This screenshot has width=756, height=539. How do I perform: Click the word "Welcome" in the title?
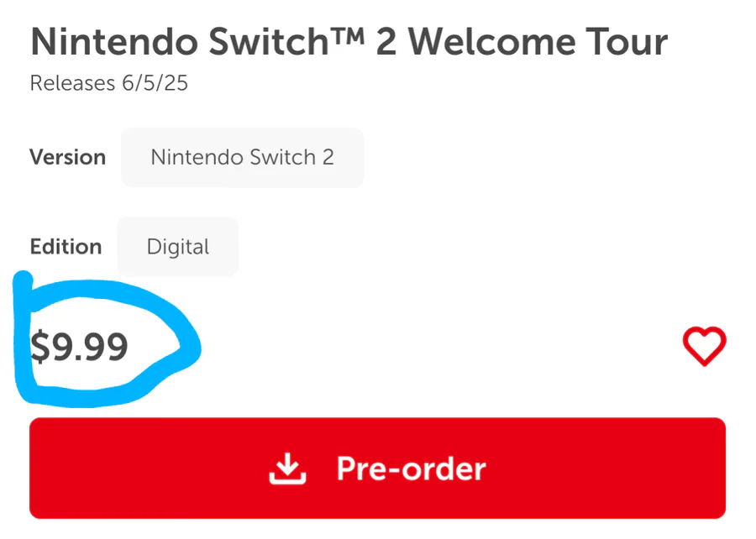(x=492, y=42)
